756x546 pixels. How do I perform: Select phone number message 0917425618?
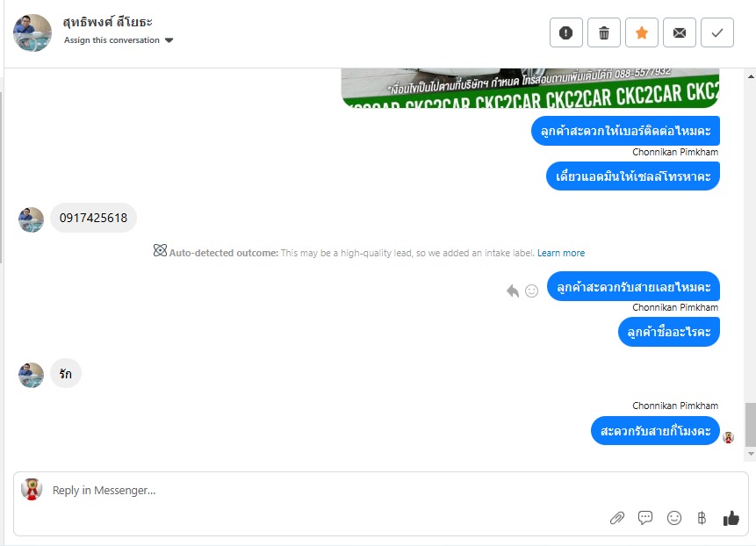point(94,218)
